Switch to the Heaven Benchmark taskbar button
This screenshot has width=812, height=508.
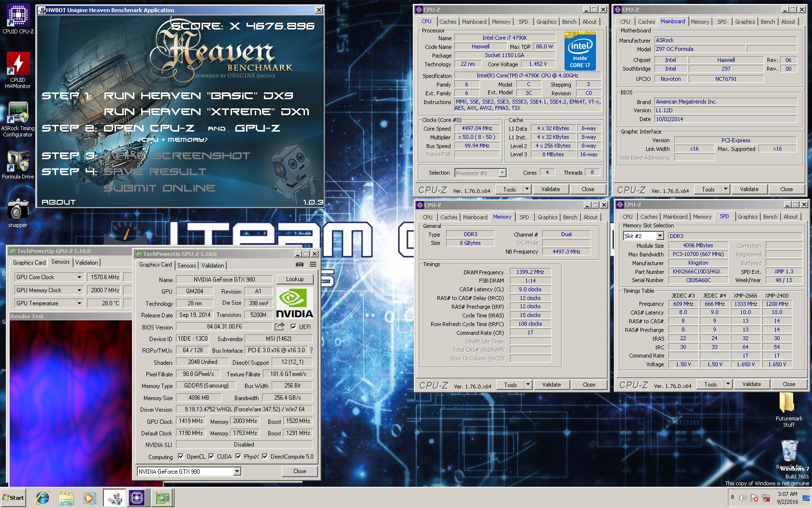(x=115, y=498)
